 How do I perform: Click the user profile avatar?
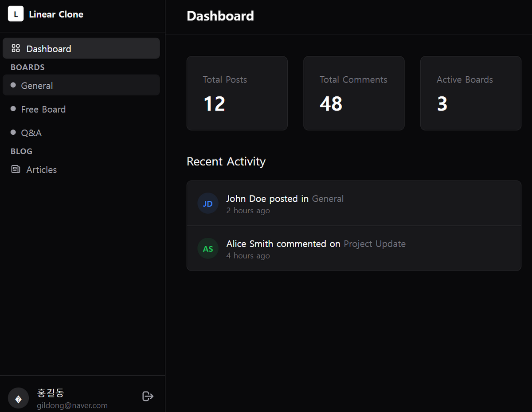tap(18, 399)
